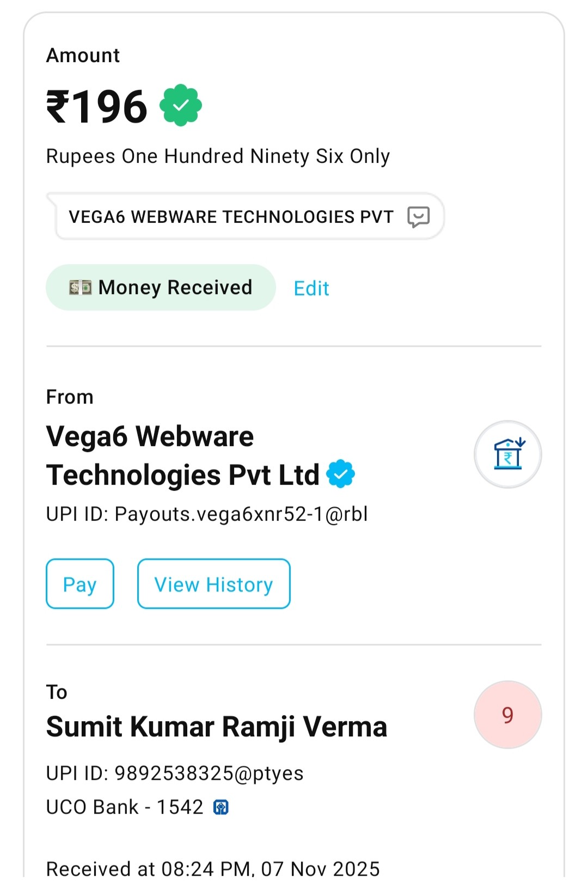Tap the message bubble icon in note
Image resolution: width=588 pixels, height=884 pixels.
pos(418,217)
